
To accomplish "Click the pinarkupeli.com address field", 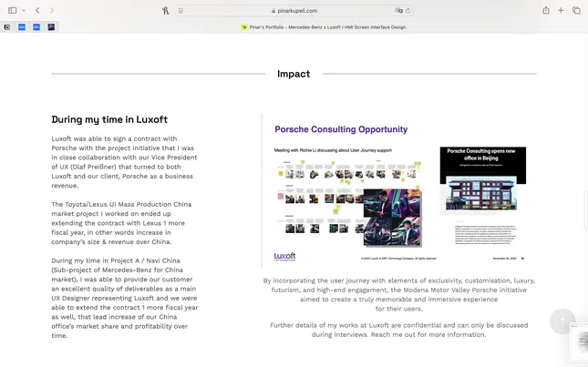I will (x=294, y=11).
